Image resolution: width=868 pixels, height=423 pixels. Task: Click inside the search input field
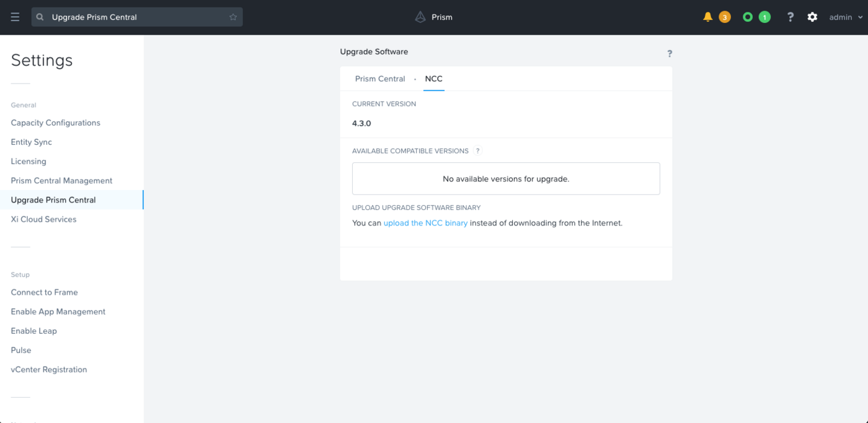(136, 17)
